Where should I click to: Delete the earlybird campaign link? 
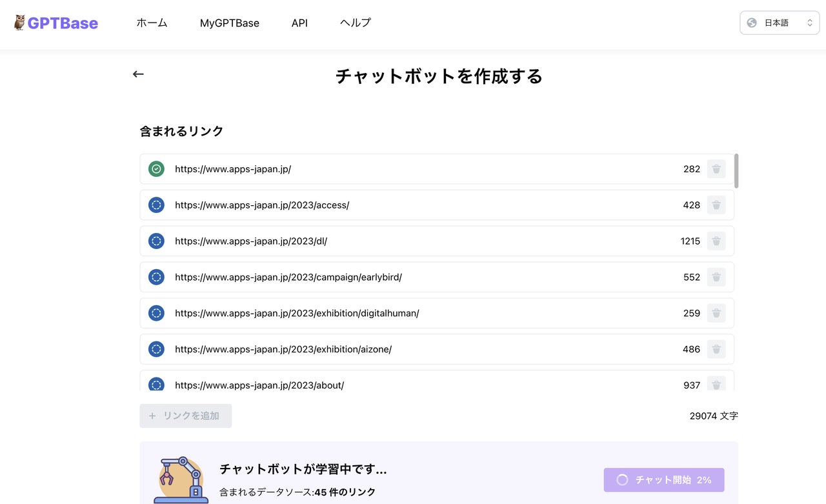(x=716, y=277)
